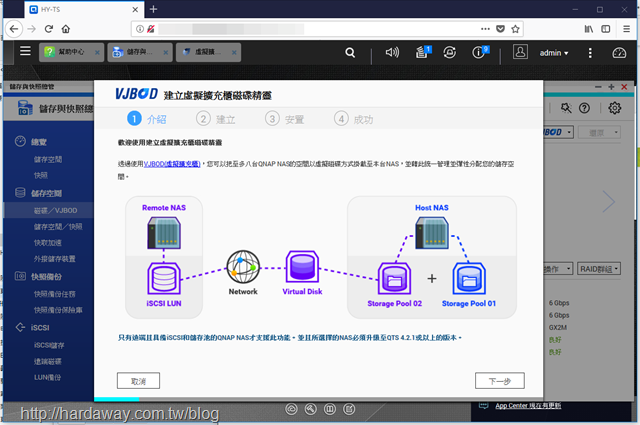Screen dimensions: 640x425
Task: Open Firefox library icon
Action: tap(589, 29)
